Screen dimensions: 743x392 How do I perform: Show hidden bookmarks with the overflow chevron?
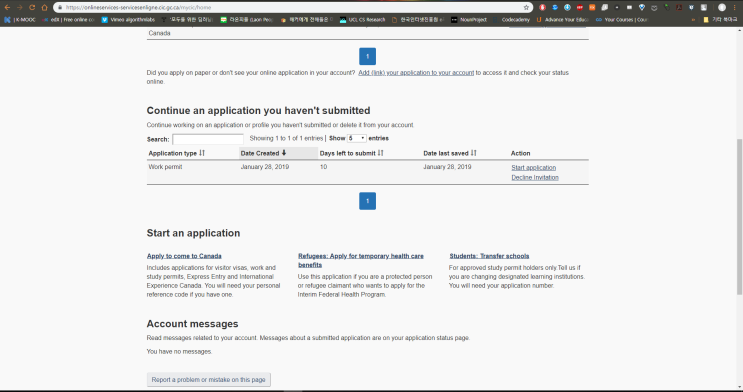[694, 20]
